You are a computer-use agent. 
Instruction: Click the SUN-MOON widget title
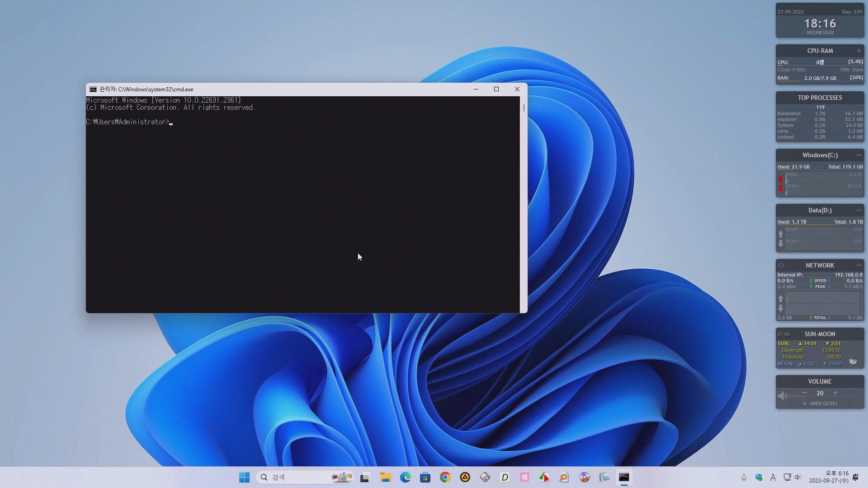coord(820,334)
